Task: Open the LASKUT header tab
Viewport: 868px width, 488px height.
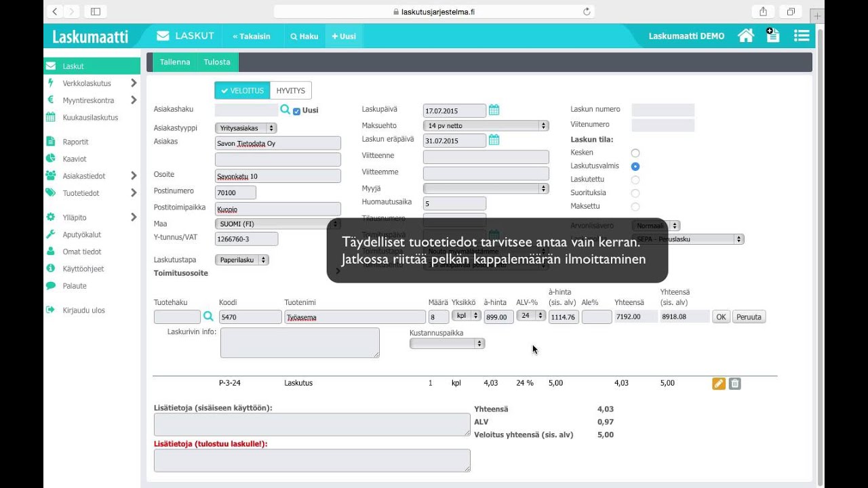Action: 185,36
